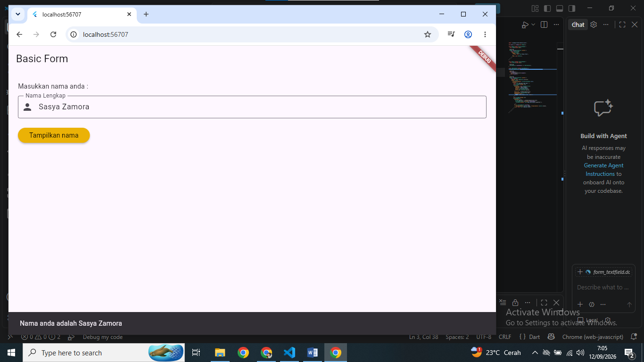
Task: Select the Chrome (web-javascript) device
Action: (x=592, y=337)
